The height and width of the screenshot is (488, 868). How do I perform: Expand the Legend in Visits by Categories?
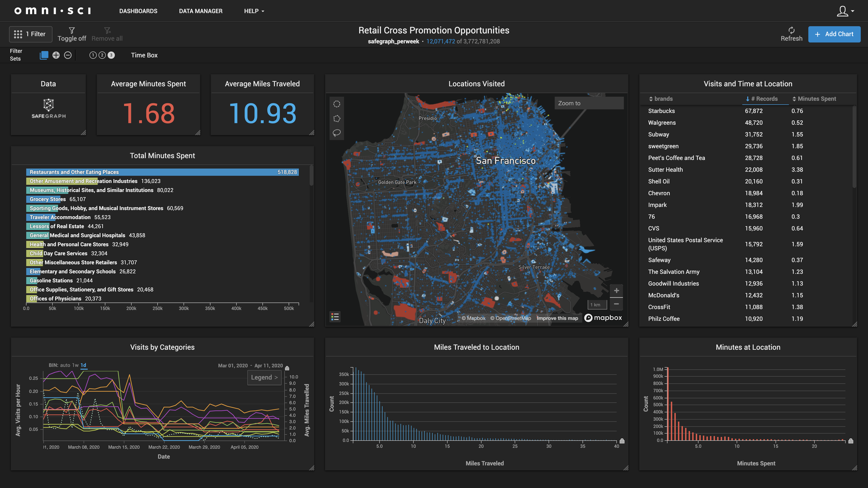pyautogui.click(x=264, y=377)
